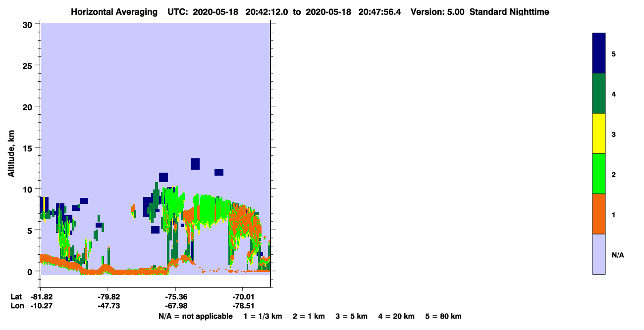The width and height of the screenshot is (644, 330).
Task: Click the latitude value -75.36
Action: click(x=175, y=297)
